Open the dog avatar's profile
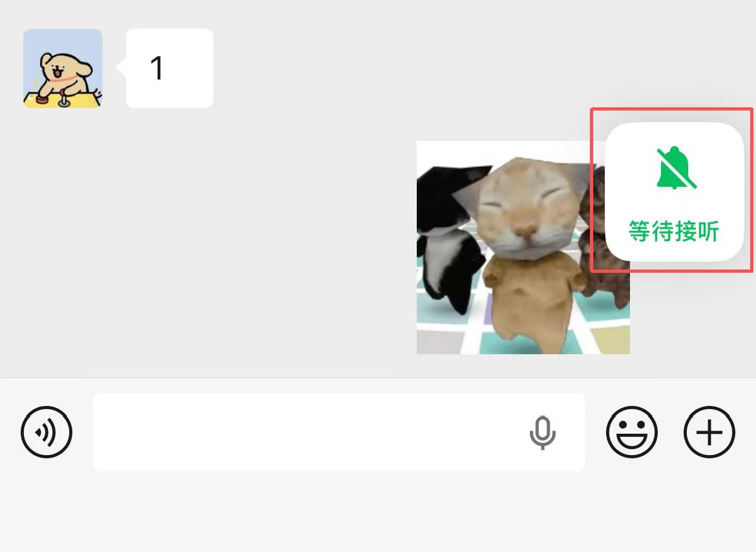The width and height of the screenshot is (756, 552). tap(63, 68)
